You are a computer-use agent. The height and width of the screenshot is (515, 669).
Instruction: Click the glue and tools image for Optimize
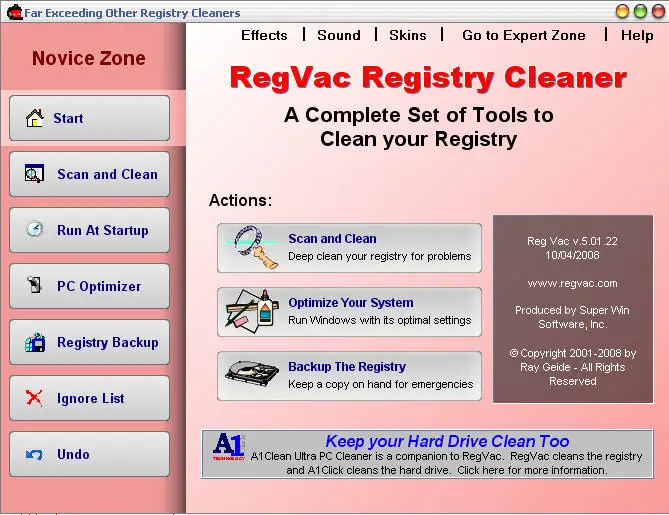point(252,311)
